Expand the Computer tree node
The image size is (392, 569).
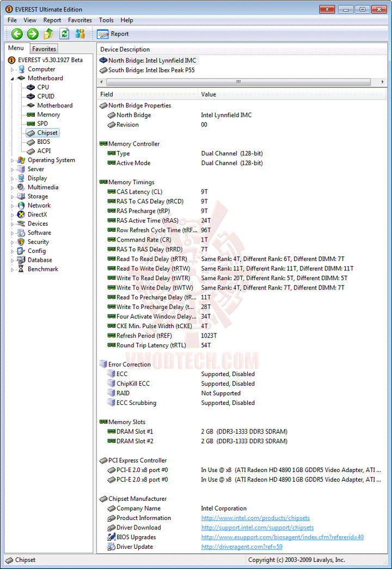[13, 69]
